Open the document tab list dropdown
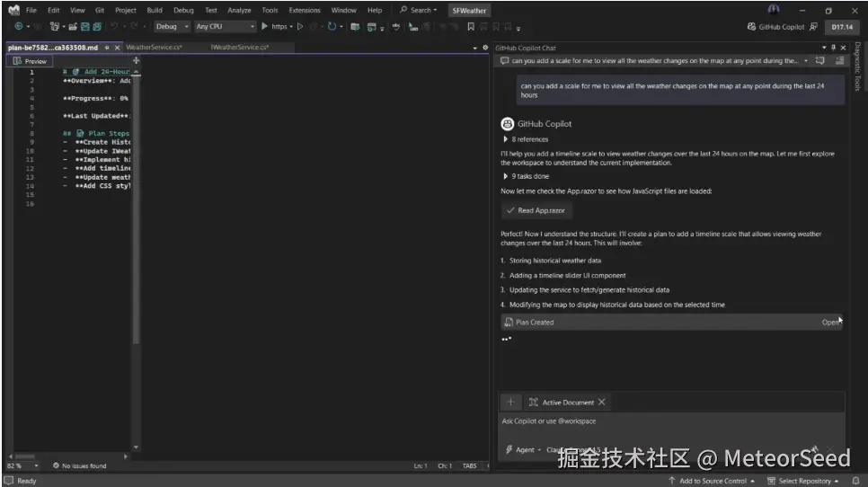868x487 pixels. (475, 48)
